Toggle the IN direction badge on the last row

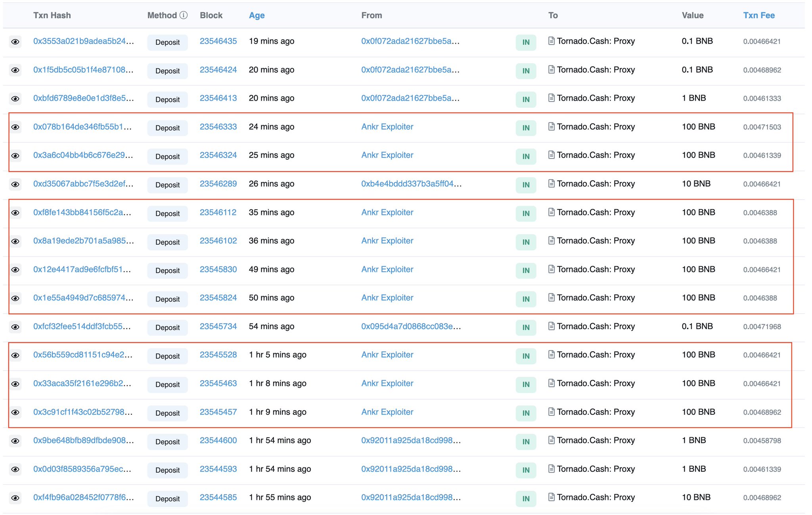526,498
